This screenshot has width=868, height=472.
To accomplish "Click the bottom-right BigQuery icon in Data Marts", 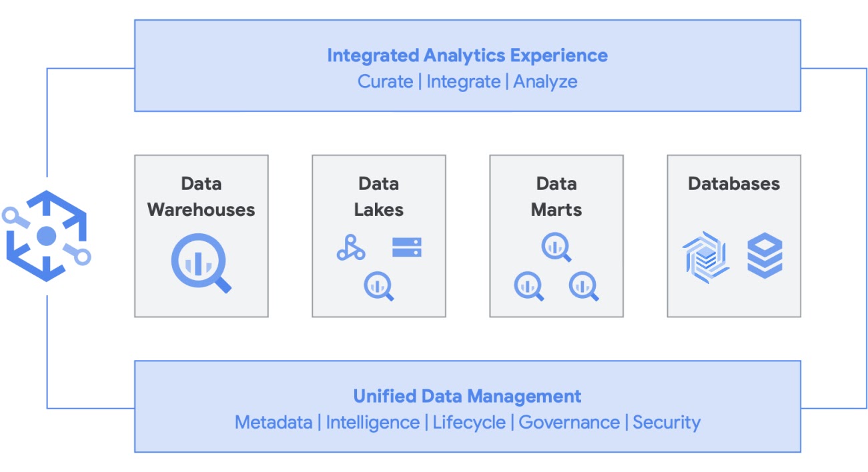I will click(584, 287).
